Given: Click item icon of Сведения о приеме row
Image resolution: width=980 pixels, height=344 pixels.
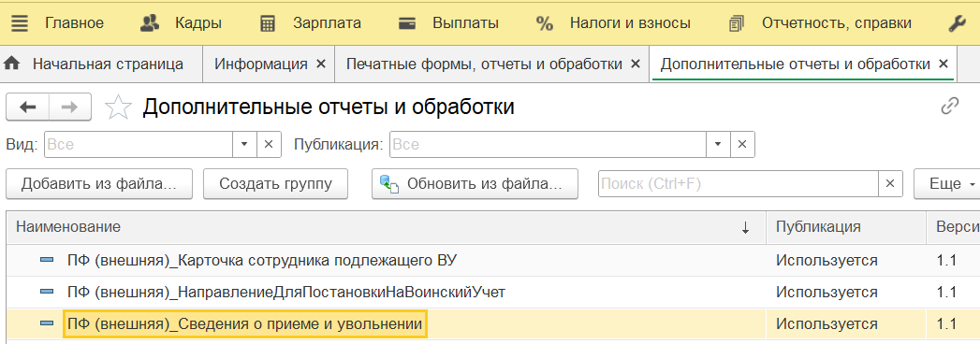Looking at the screenshot, I should [46, 324].
